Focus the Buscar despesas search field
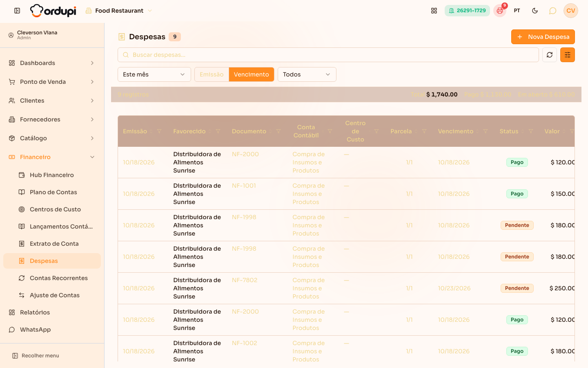Viewport: 588px width, 368px height. coord(328,55)
